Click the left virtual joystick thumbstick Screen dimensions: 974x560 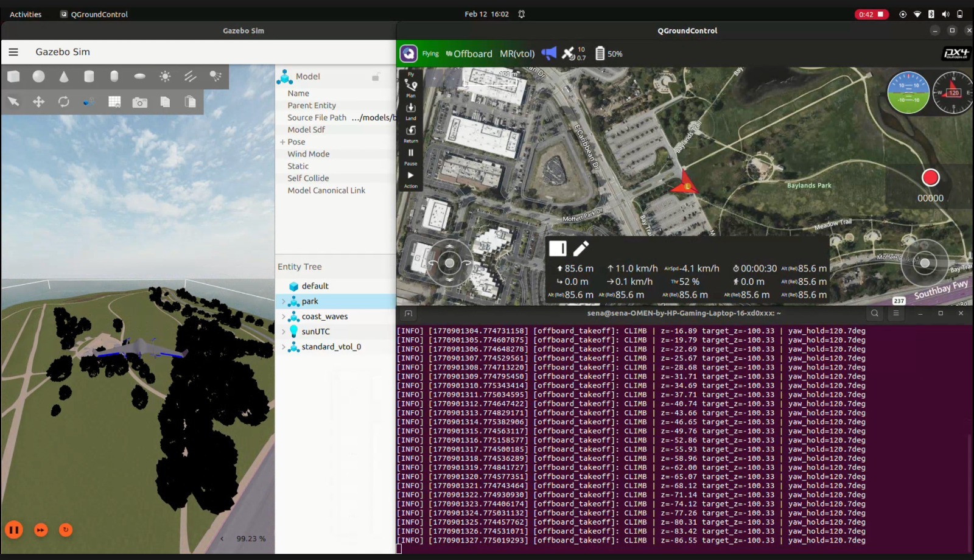tap(449, 263)
